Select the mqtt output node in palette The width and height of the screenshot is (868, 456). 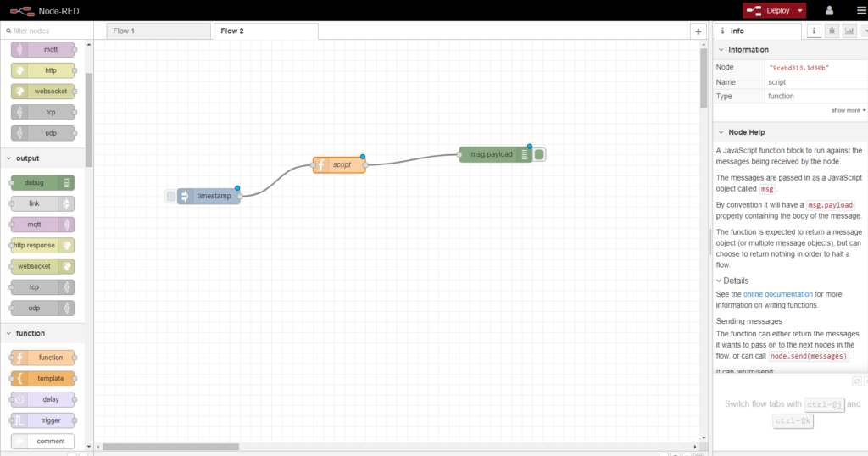tap(42, 225)
